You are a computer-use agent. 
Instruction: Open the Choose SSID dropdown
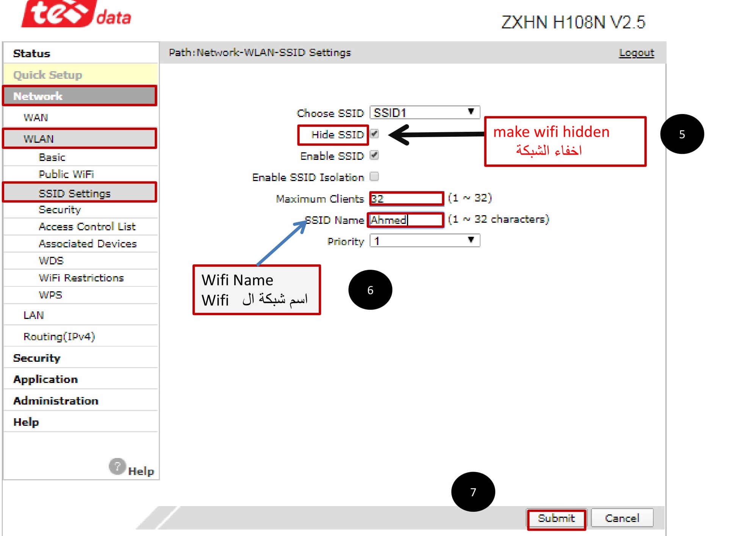click(424, 113)
